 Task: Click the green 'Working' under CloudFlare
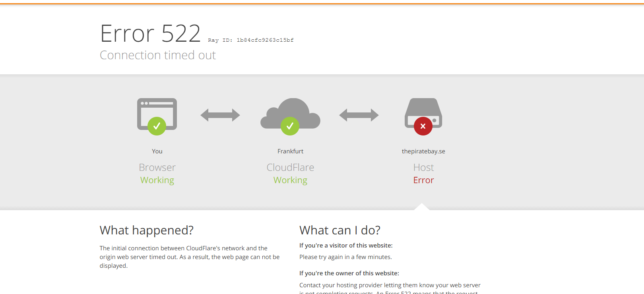click(x=290, y=180)
